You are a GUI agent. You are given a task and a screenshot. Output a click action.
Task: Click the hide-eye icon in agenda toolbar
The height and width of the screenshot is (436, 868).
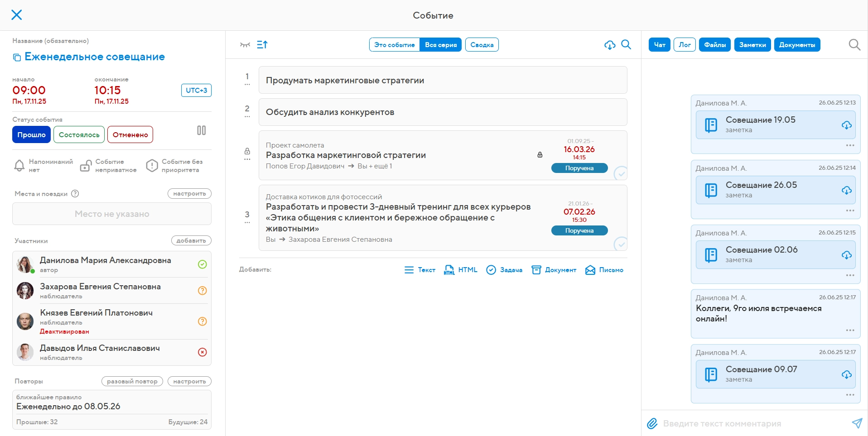click(x=245, y=44)
